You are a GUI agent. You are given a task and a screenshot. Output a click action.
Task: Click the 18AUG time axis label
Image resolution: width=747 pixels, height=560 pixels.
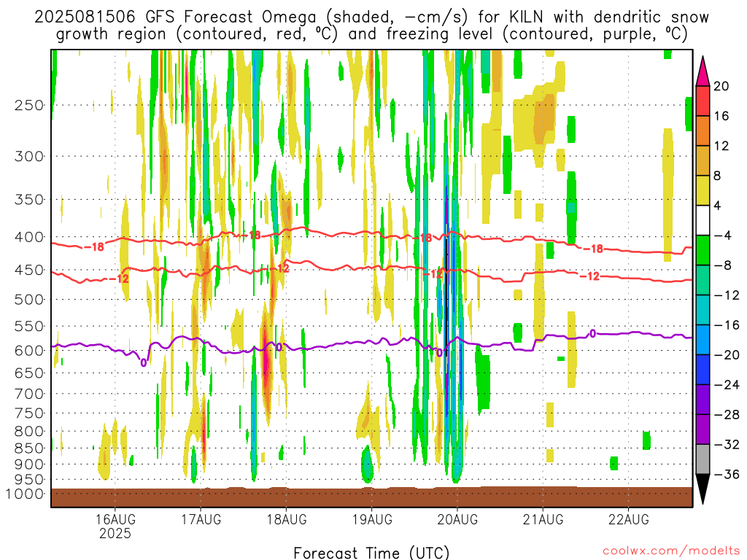pyautogui.click(x=286, y=519)
